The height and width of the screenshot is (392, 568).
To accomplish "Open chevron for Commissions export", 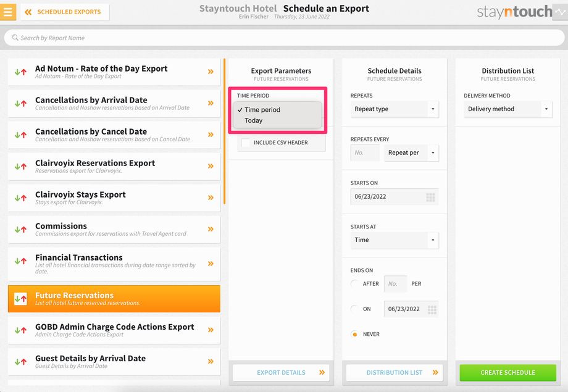I will tap(211, 229).
